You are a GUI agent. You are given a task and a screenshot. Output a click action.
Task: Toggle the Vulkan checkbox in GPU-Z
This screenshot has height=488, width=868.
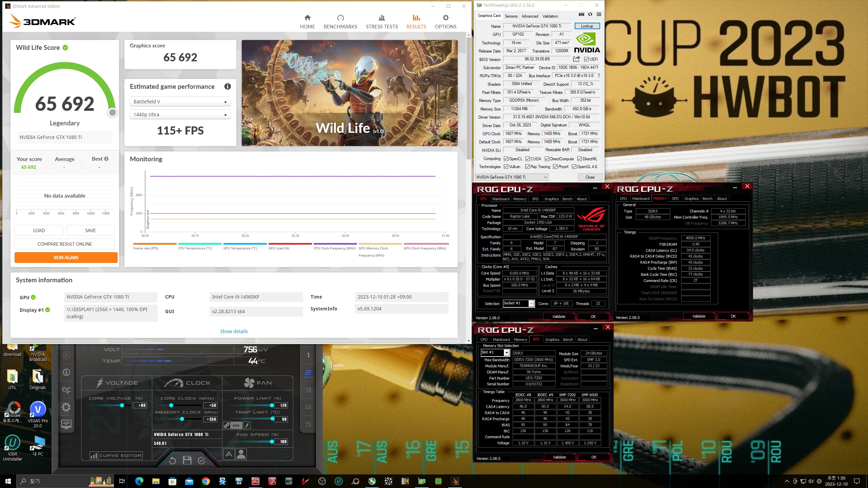click(506, 167)
